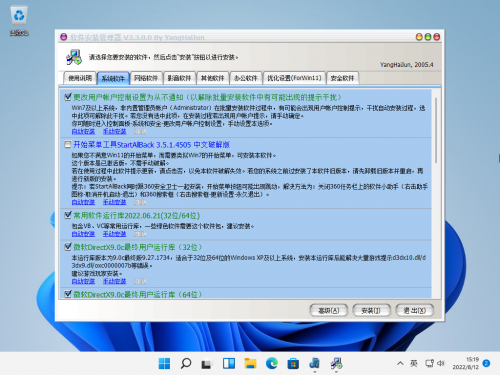Open taskbar Search magnifier
Viewport: 500px width, 375px height.
(x=186, y=363)
